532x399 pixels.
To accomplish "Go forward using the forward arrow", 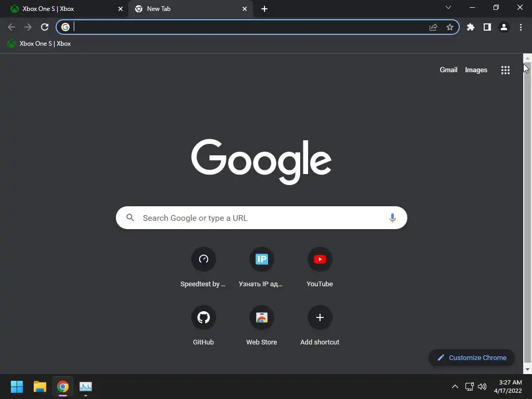I will (28, 27).
